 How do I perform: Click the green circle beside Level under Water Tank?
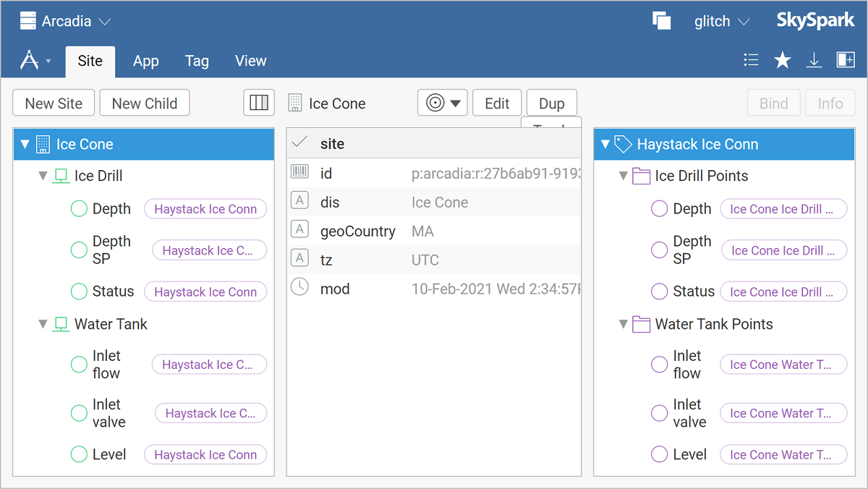click(x=79, y=455)
